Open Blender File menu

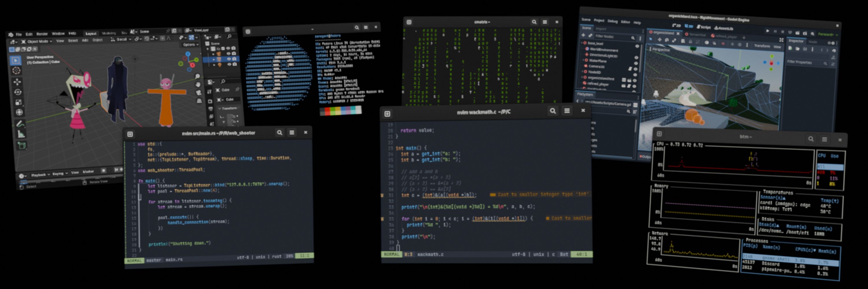point(19,35)
